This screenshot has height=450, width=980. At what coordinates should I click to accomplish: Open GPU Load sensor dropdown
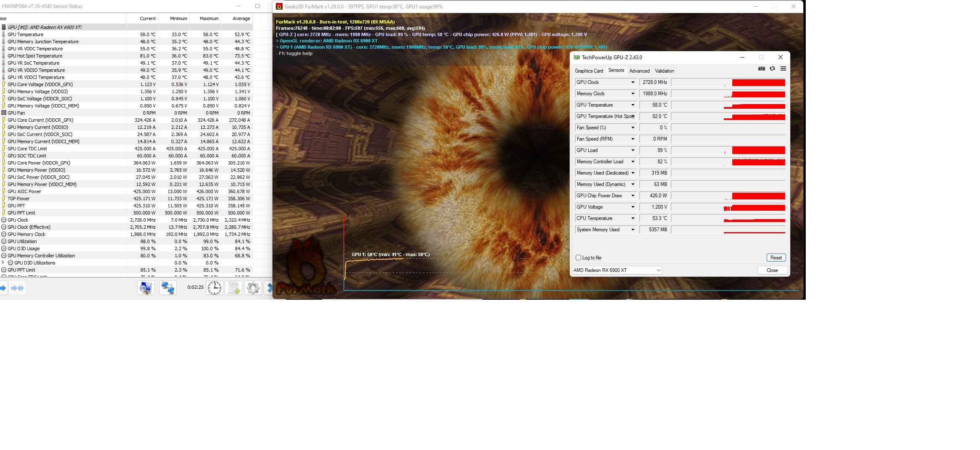[633, 150]
